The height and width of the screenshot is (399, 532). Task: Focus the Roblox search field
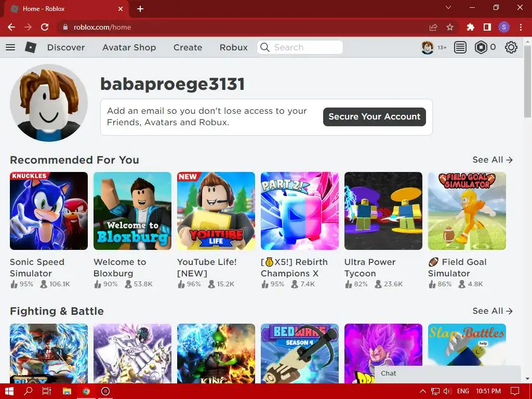click(x=300, y=47)
